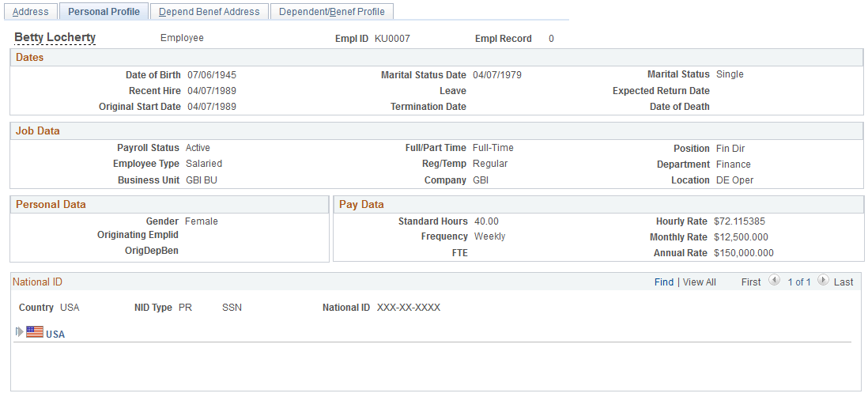Click the Betty Locherty name link

[x=55, y=38]
